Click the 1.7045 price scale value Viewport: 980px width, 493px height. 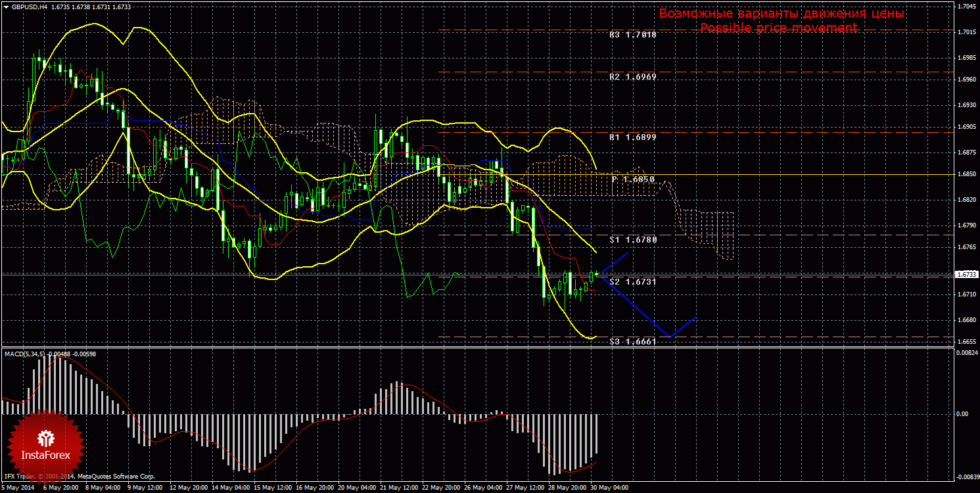[966, 7]
